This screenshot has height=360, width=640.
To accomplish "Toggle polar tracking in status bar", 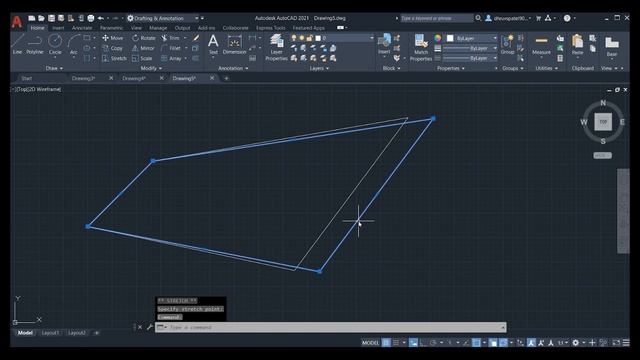I will point(433,342).
